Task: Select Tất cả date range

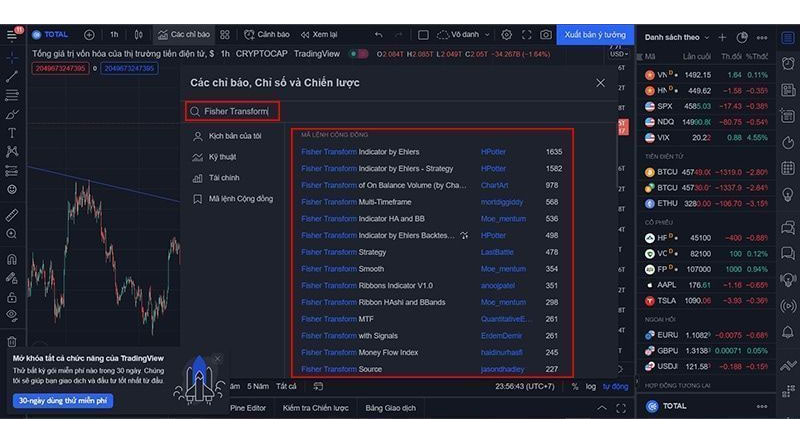Action: pos(286,386)
